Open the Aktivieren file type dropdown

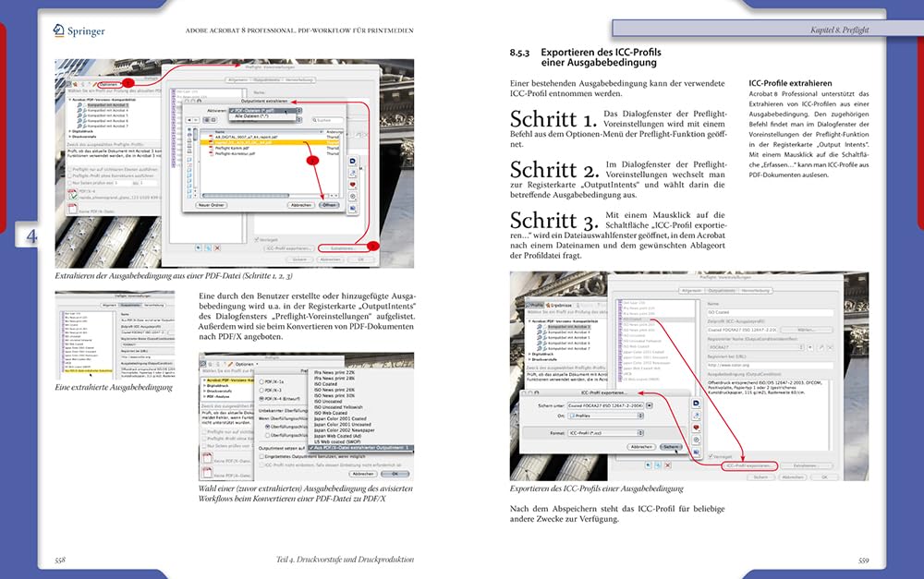pyautogui.click(x=264, y=111)
